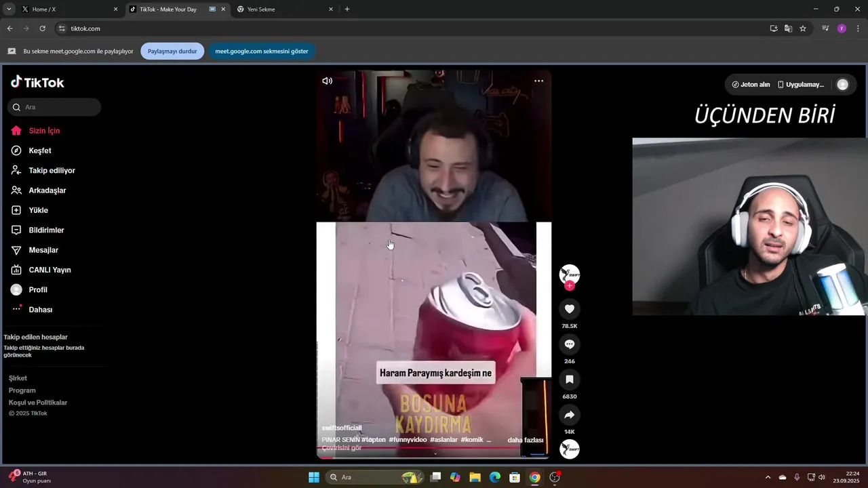Viewport: 868px width, 488px height.
Task: Show hidden system tray icons
Action: [768, 477]
